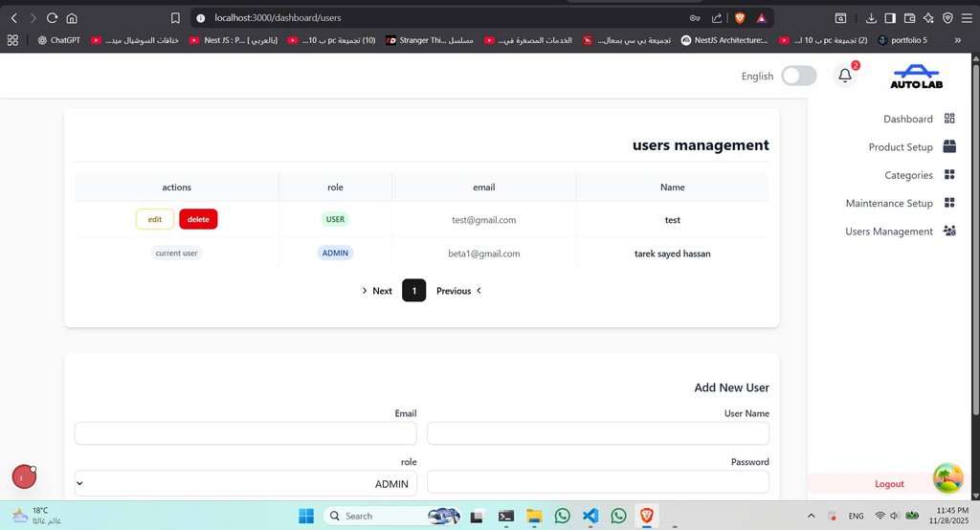Click the browser back arrow
The image size is (980, 530).
pos(13,18)
